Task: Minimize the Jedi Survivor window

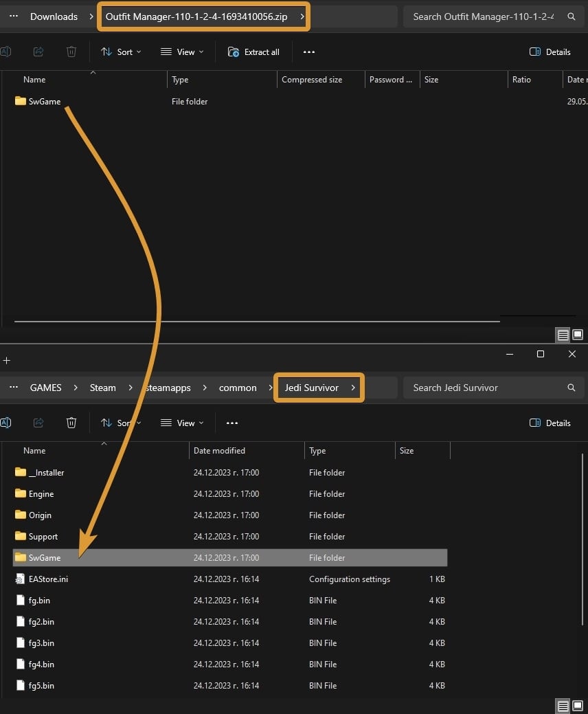Action: pos(510,355)
